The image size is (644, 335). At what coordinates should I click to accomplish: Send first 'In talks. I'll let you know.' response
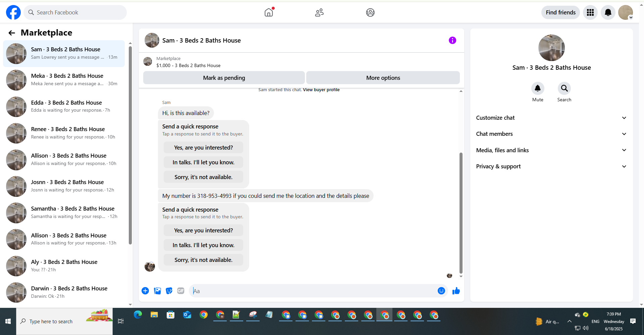(x=203, y=162)
